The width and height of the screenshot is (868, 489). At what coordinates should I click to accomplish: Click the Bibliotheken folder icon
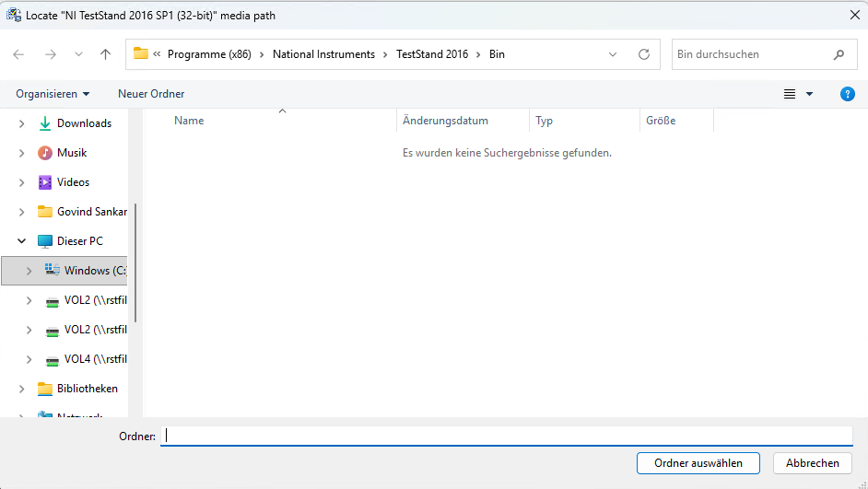(x=45, y=389)
